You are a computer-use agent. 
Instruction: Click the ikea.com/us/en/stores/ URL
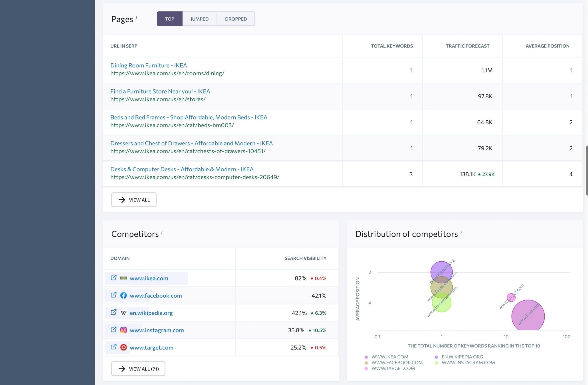point(158,99)
